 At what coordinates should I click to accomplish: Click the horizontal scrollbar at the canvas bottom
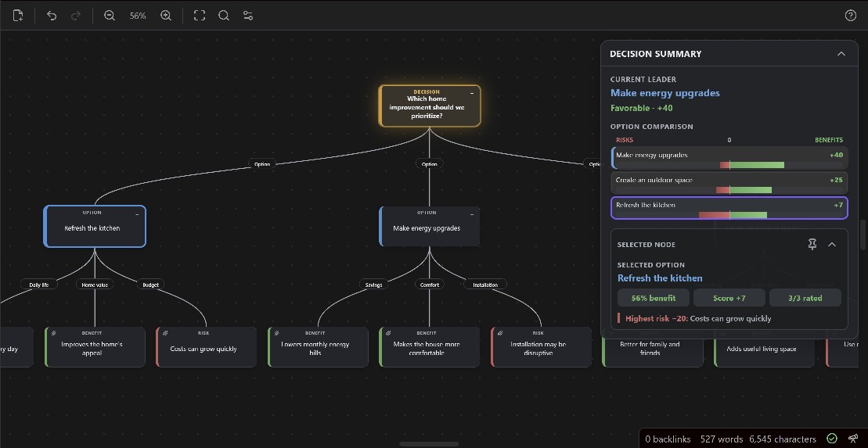point(429,444)
